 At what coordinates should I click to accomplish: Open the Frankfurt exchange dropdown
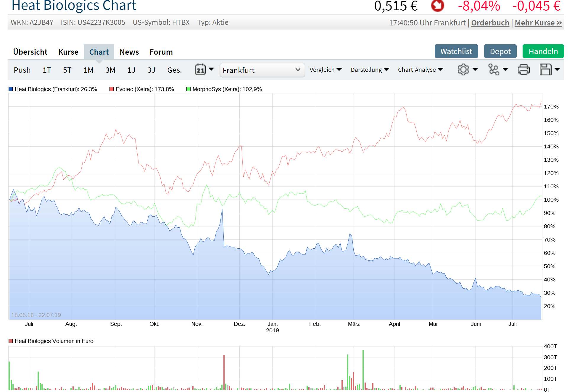262,70
